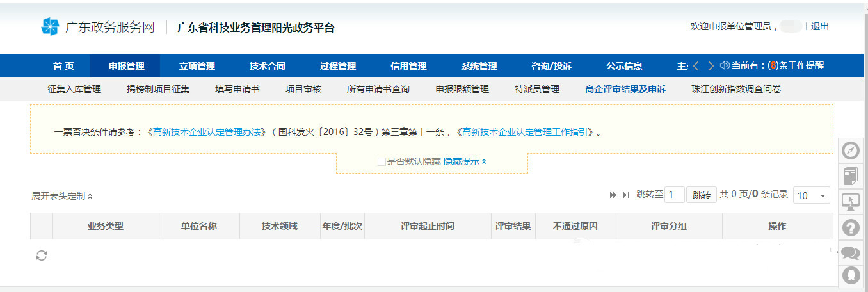Click the QQ penguin sidebar icon
This screenshot has height=292, width=868.
coord(851,275)
